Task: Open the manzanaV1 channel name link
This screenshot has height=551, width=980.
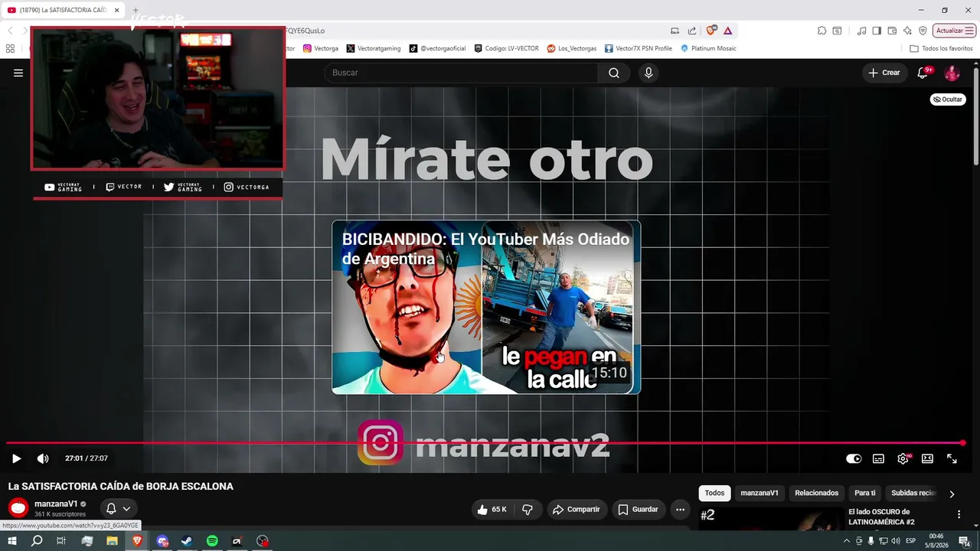Action: 56,504
